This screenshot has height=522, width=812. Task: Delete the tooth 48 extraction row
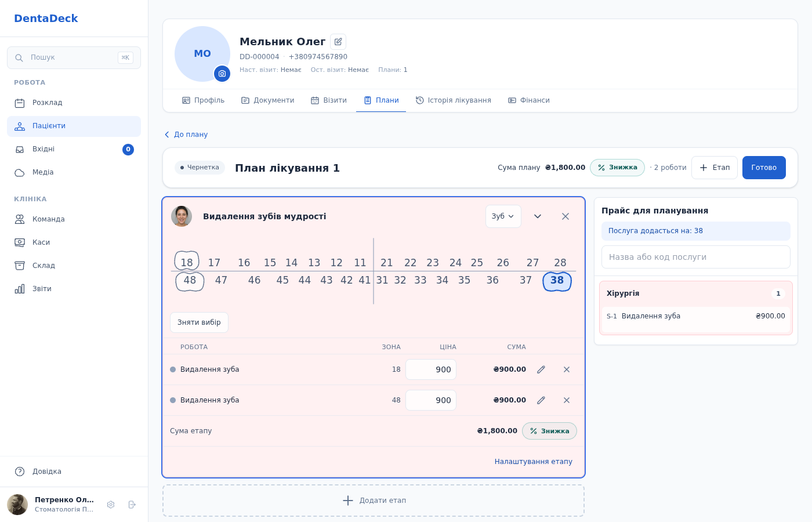tap(567, 400)
